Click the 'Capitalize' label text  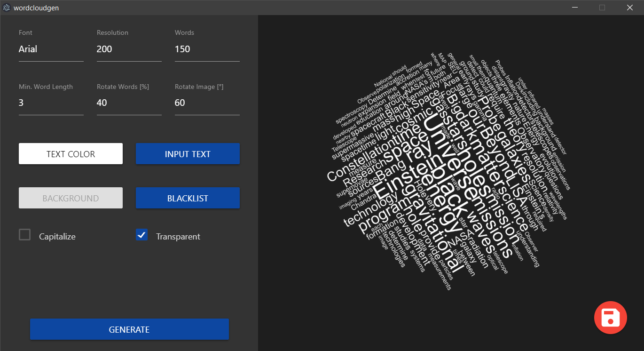point(57,237)
